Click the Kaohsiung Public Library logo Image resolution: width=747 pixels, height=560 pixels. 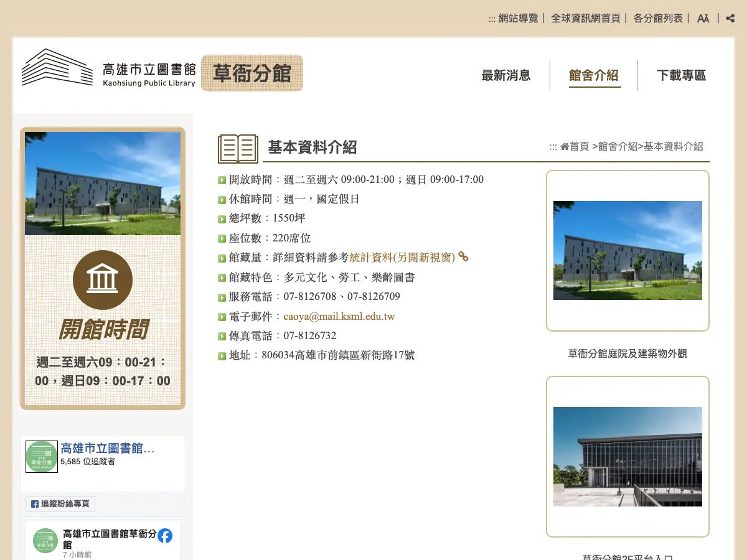108,68
